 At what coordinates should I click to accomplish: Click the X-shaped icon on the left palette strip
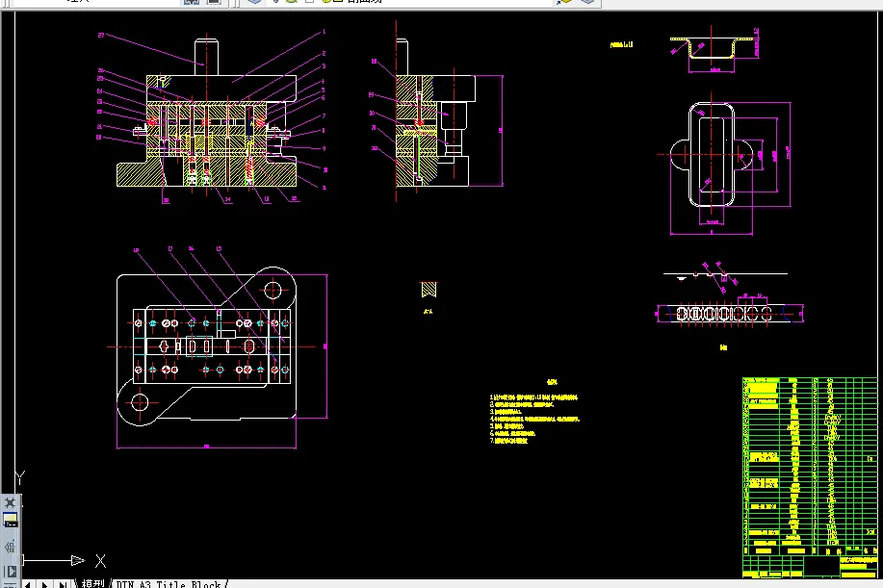pyautogui.click(x=11, y=502)
